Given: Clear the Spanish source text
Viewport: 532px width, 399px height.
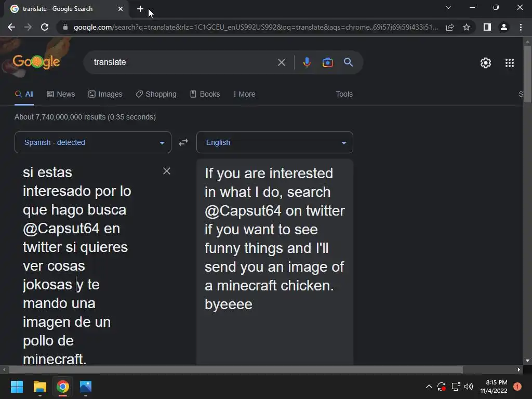Looking at the screenshot, I should (x=167, y=171).
